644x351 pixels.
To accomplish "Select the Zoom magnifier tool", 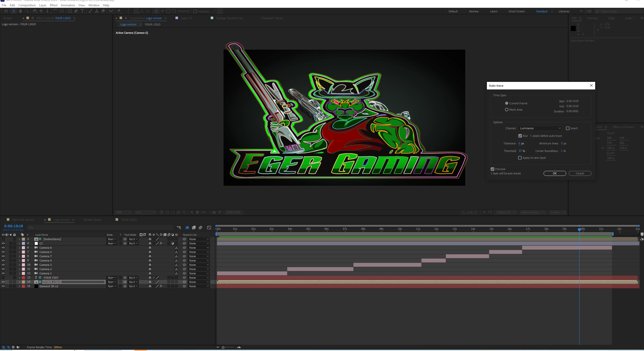I will 27,11.
